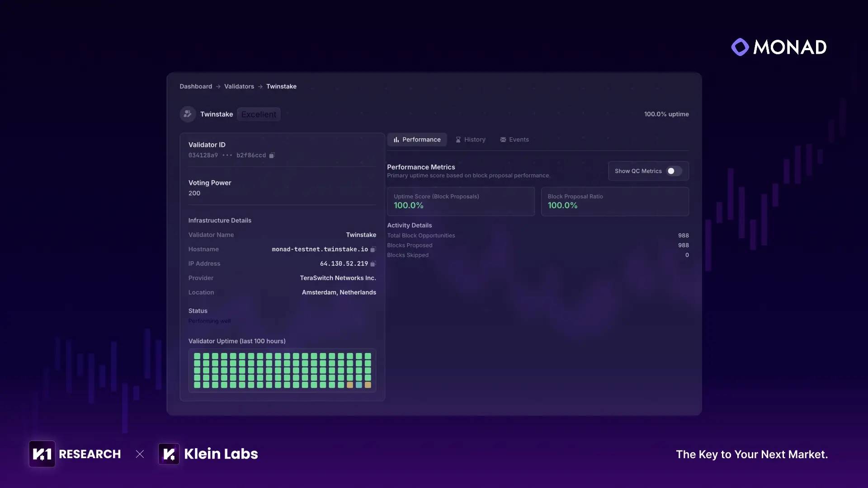
Task: Click the Uptime Score 100.0% card
Action: pos(461,202)
